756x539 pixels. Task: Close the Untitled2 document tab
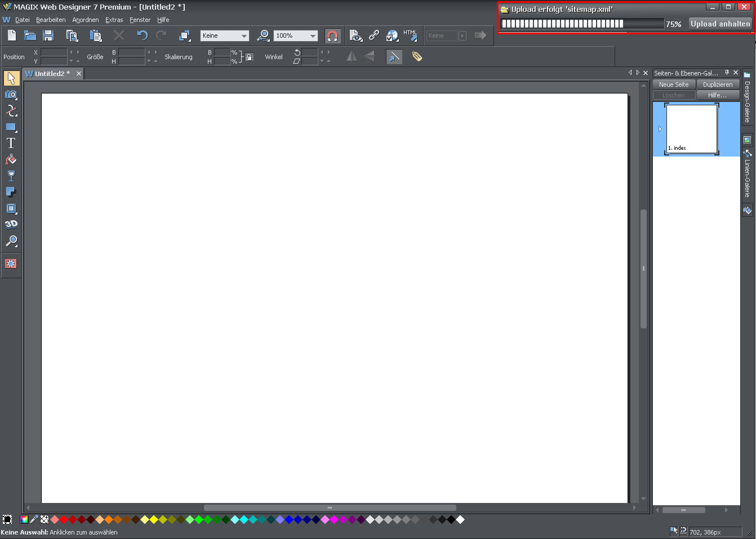pos(79,74)
